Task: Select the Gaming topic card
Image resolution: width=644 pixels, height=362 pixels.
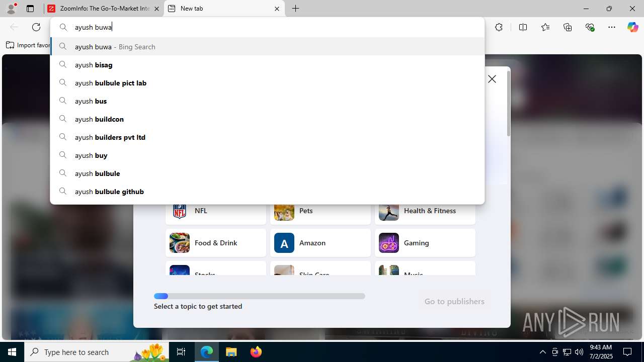Action: point(425,243)
